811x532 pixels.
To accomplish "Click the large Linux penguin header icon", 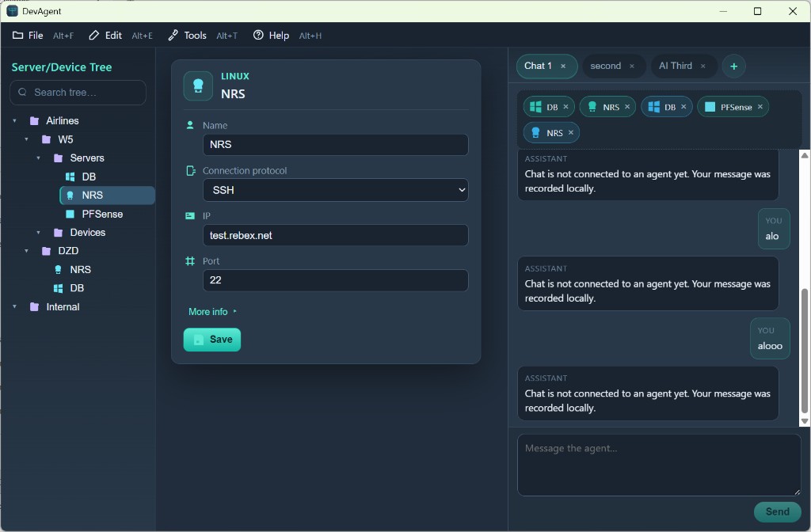I will click(198, 85).
